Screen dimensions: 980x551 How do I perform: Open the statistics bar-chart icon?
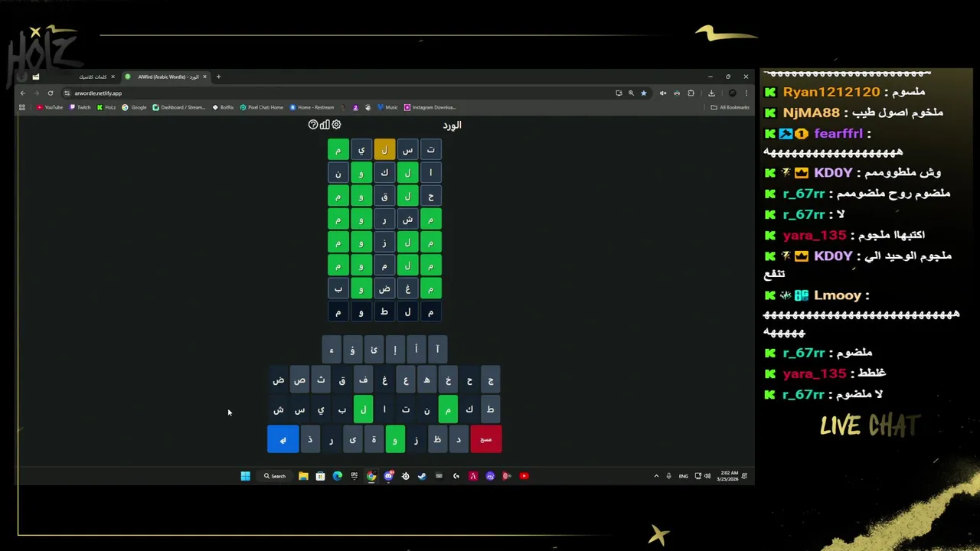pos(325,125)
